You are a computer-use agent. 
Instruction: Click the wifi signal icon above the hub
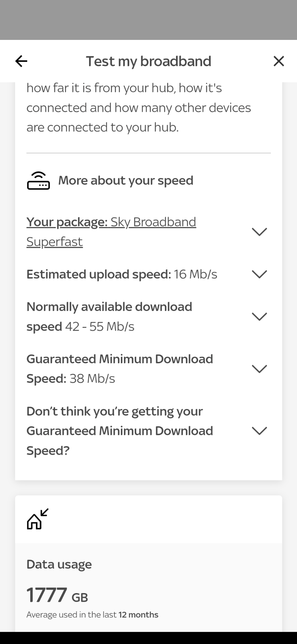point(38,174)
